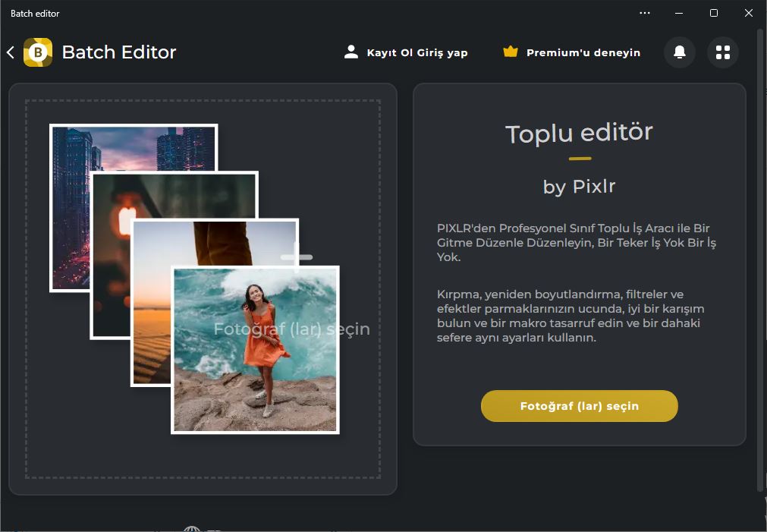Click the Toplu editör heading

[x=579, y=133]
